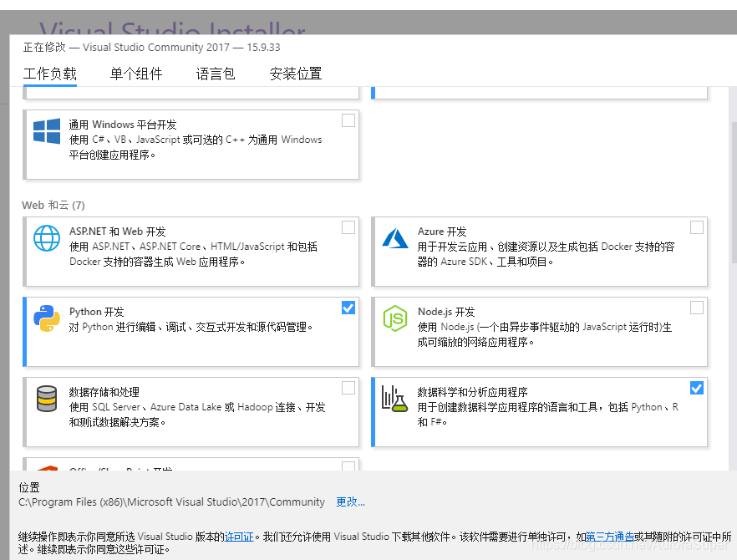Open the 单个组件 tab
Image resolution: width=737 pixels, height=560 pixels.
pos(136,74)
